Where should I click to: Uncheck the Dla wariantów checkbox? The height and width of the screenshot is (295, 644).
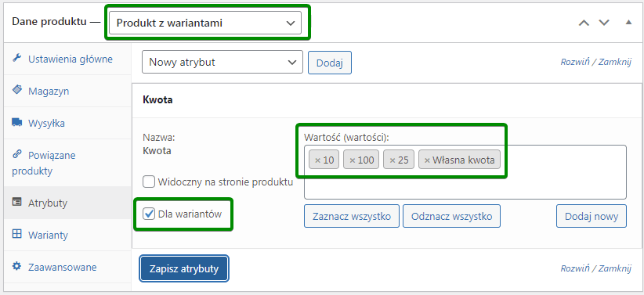(x=149, y=214)
